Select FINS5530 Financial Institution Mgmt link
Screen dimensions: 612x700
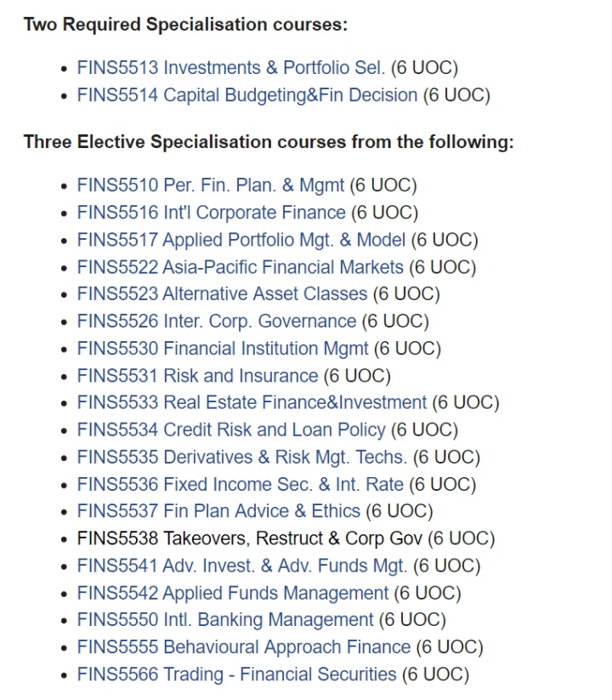(223, 348)
